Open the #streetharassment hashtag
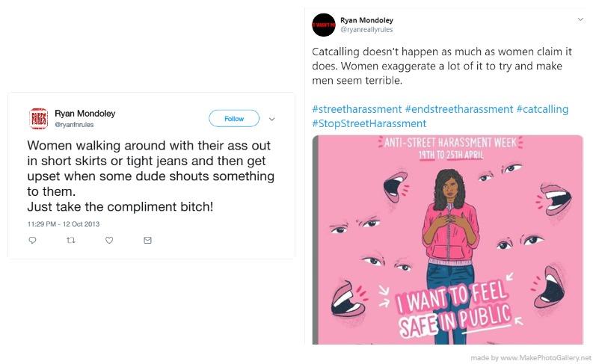The image size is (599, 364). [x=357, y=109]
